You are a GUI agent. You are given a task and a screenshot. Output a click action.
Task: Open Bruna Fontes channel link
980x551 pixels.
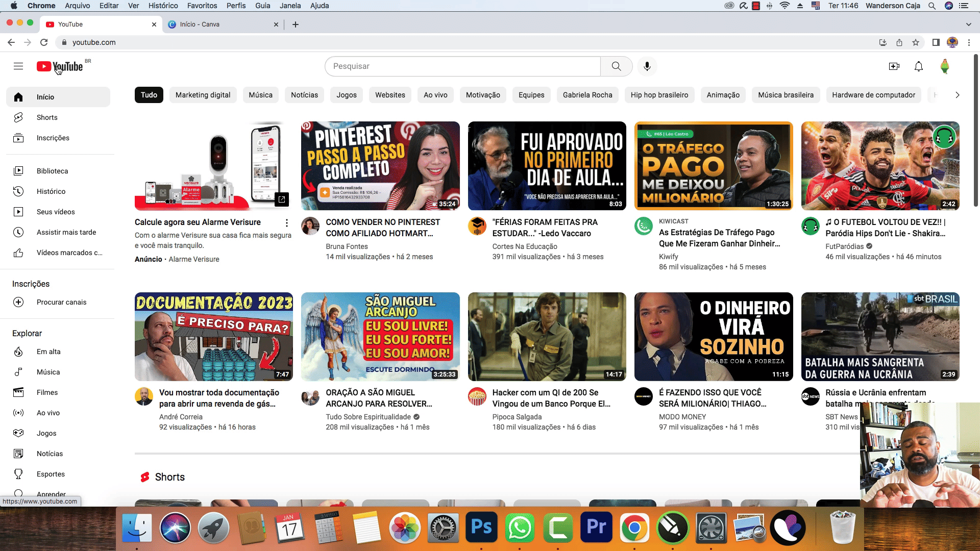point(347,246)
